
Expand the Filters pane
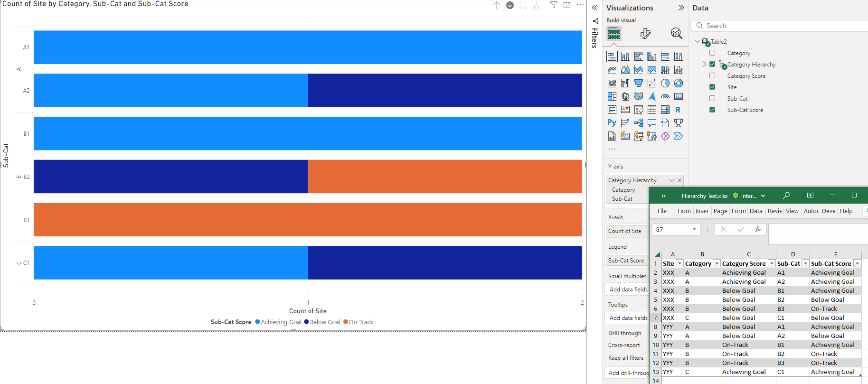(594, 8)
